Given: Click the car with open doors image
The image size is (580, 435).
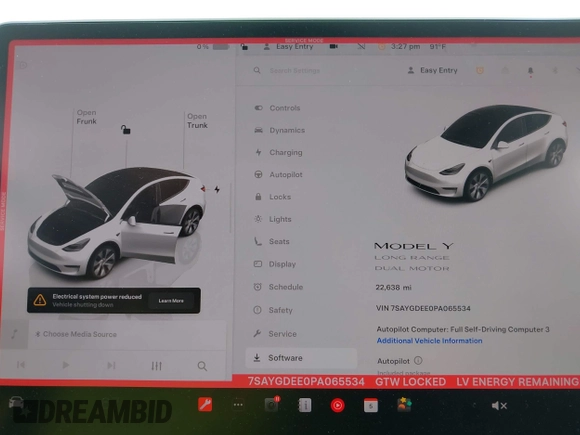Looking at the screenshot, I should 117,223.
